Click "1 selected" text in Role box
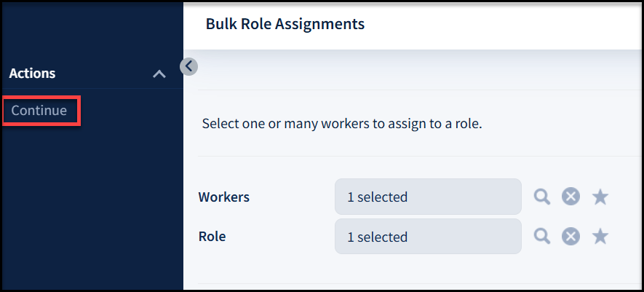This screenshot has width=644, height=292. [377, 237]
